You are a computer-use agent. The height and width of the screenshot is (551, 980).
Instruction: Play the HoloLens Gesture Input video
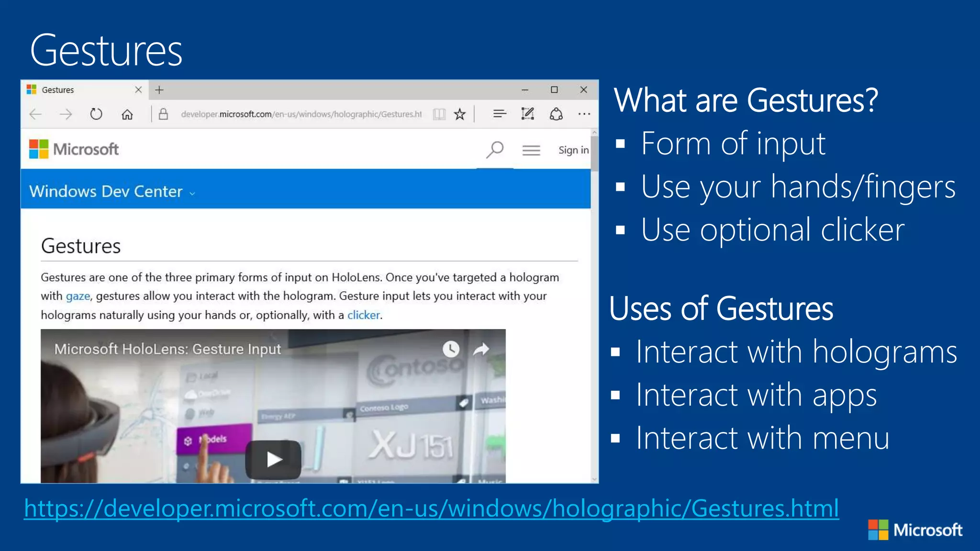coord(273,460)
